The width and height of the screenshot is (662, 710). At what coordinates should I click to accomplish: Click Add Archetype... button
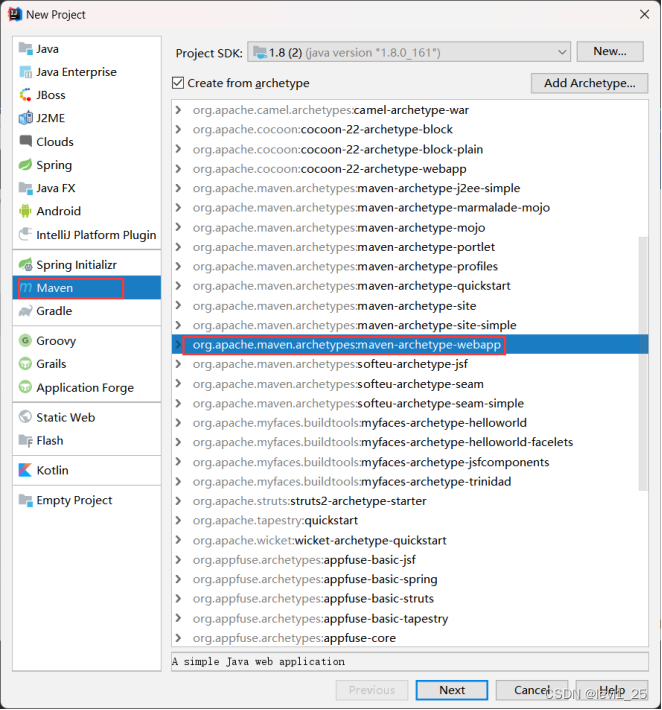pyautogui.click(x=589, y=83)
